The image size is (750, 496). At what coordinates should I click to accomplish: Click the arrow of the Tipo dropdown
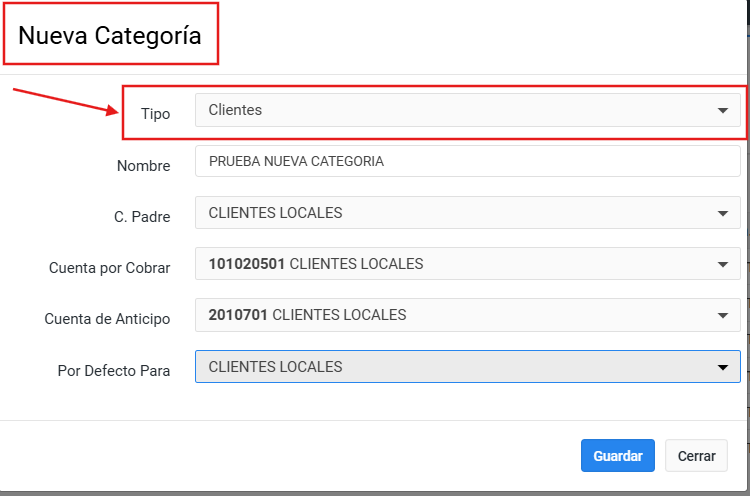pos(723,111)
